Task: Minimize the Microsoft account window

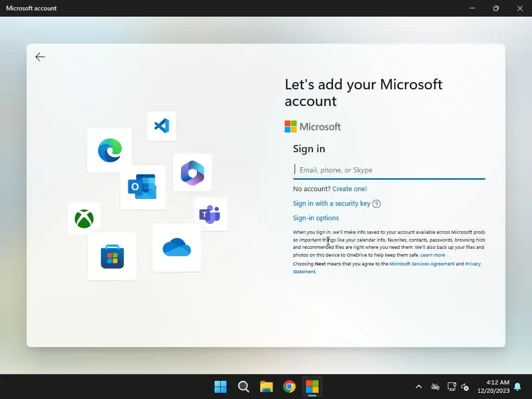Action: (x=472, y=8)
